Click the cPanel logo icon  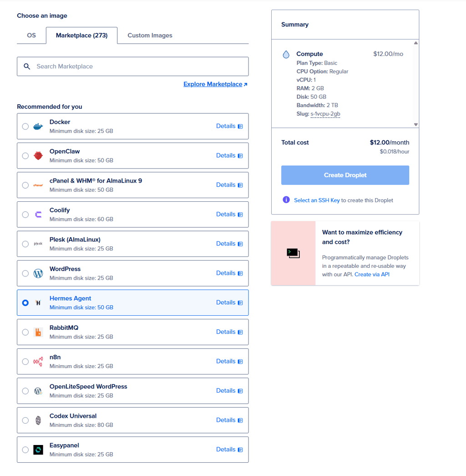38,185
